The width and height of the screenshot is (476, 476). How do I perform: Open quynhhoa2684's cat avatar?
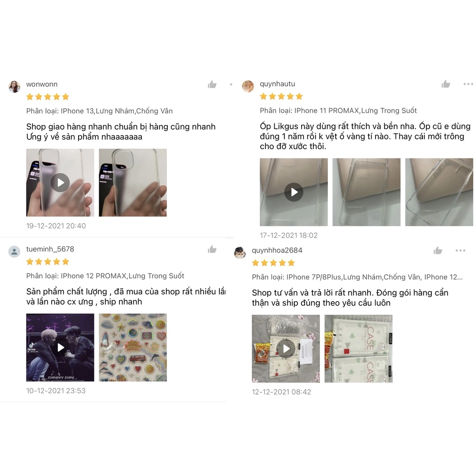pyautogui.click(x=240, y=252)
